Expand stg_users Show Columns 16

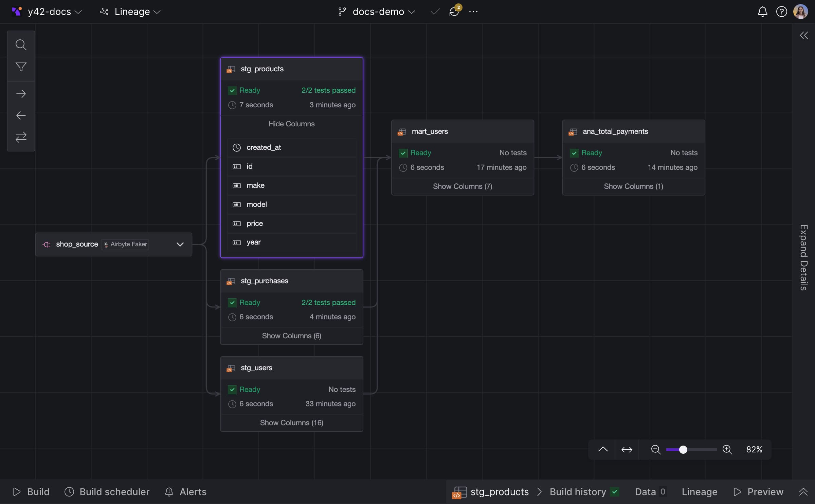tap(292, 422)
